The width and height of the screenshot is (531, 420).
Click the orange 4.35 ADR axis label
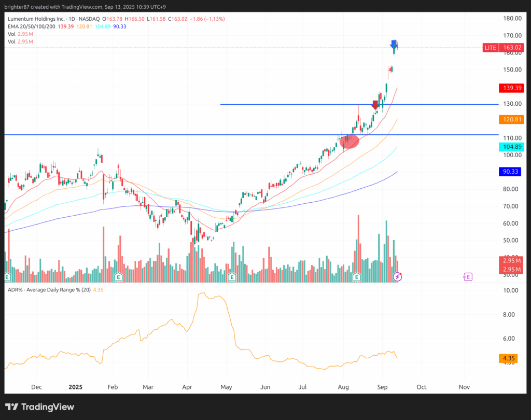[x=508, y=358]
